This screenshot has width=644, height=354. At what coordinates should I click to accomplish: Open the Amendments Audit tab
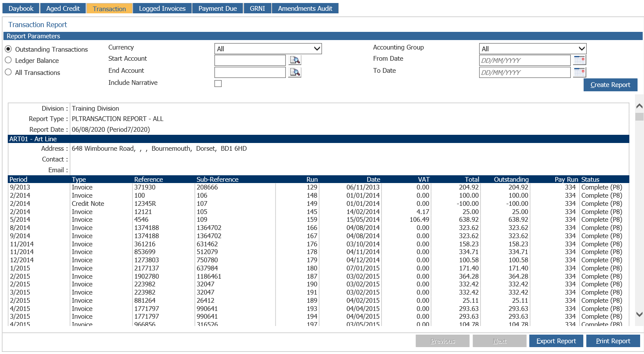coord(305,8)
